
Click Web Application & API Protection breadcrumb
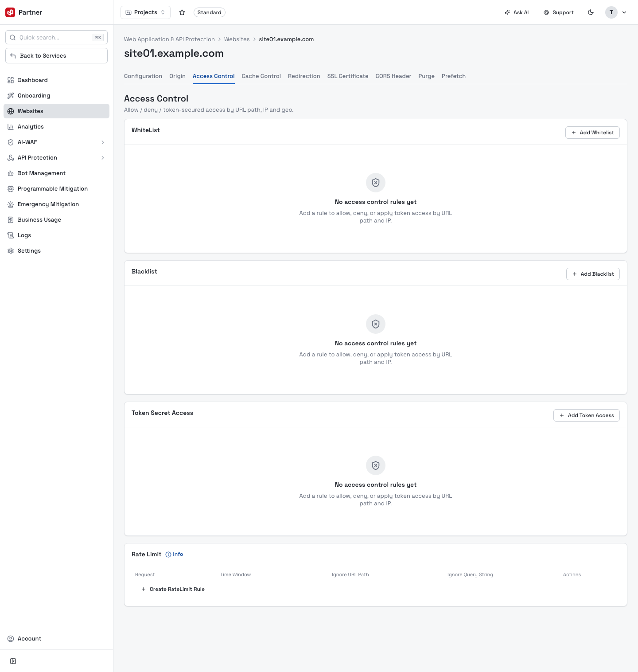(x=169, y=39)
